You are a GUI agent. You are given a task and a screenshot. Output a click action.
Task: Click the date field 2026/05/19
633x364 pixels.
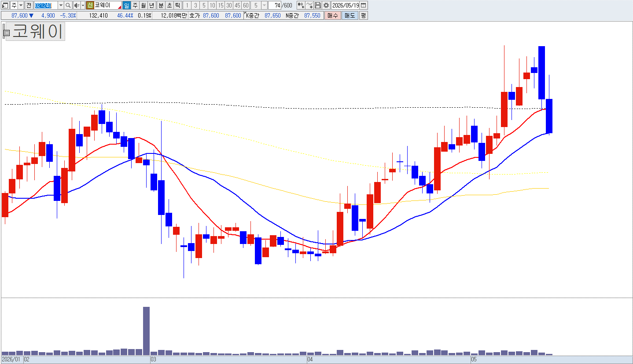tap(346, 5)
